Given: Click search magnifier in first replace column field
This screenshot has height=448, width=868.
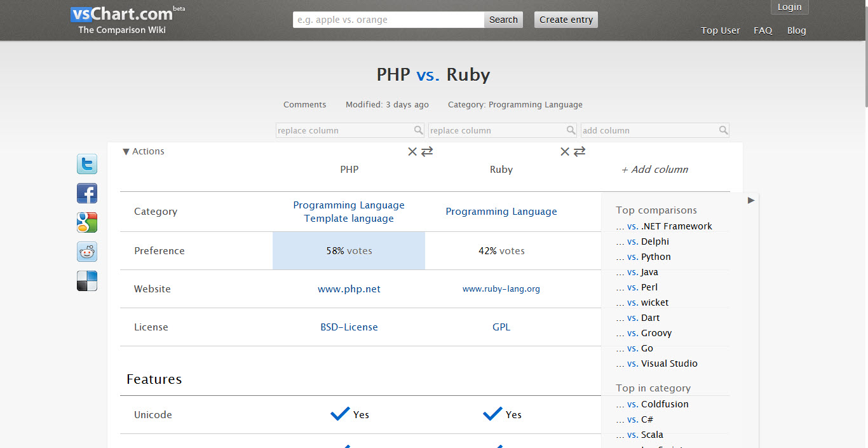Looking at the screenshot, I should click(x=418, y=130).
